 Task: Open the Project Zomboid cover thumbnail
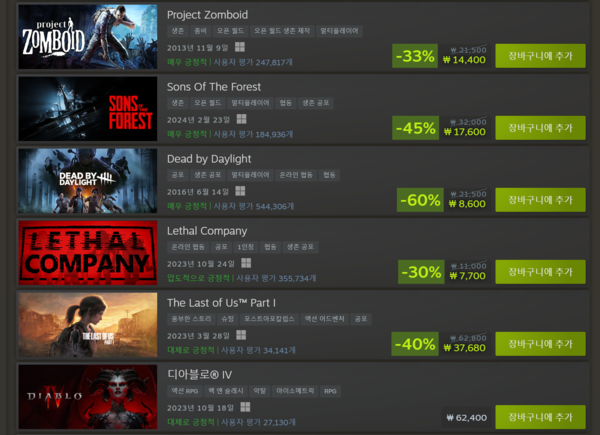(88, 37)
